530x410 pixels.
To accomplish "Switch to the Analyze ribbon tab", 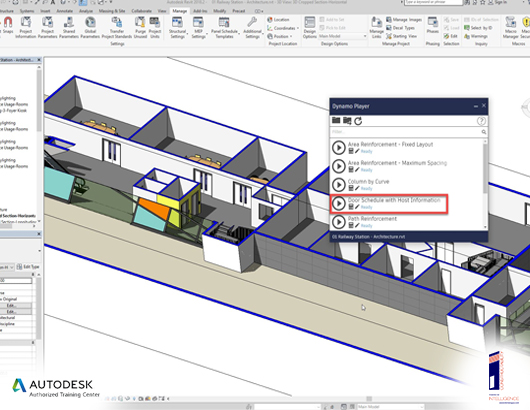I will pos(86,11).
